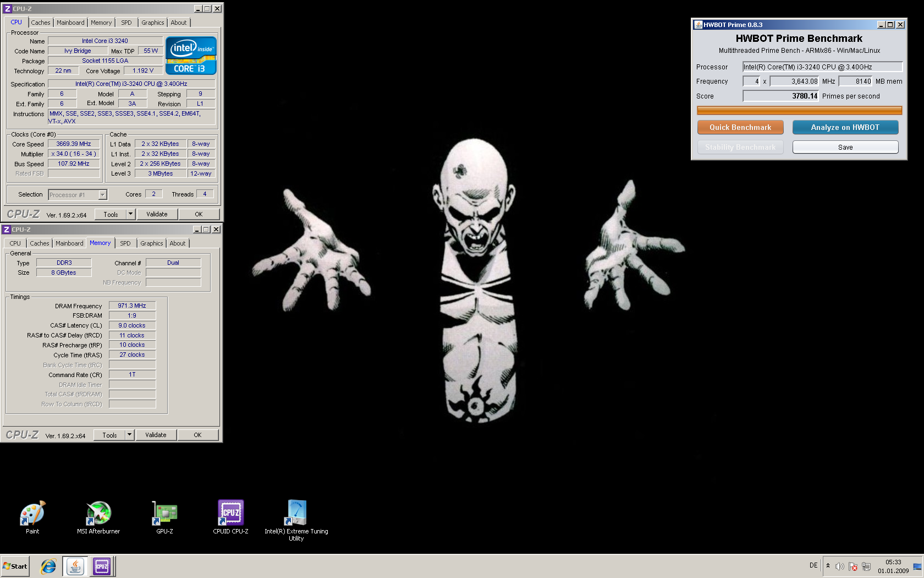Select SPD tab in lower CPU-Z

point(125,243)
